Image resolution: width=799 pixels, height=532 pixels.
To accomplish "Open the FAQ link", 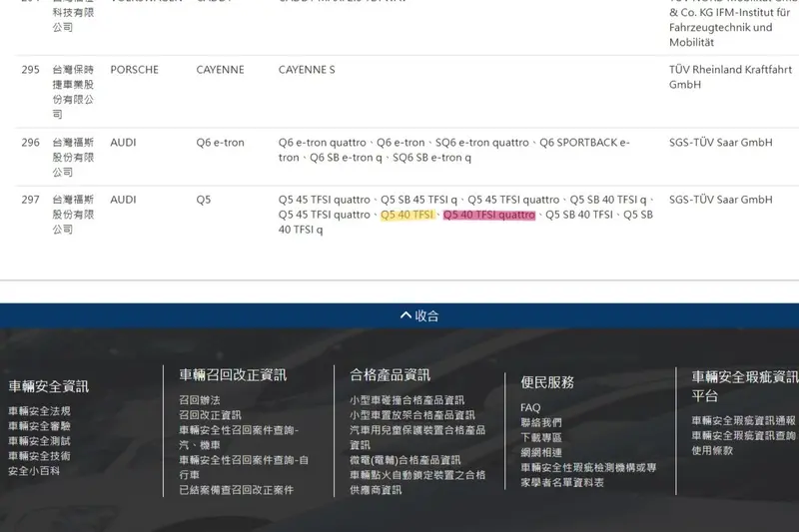I will tap(530, 407).
